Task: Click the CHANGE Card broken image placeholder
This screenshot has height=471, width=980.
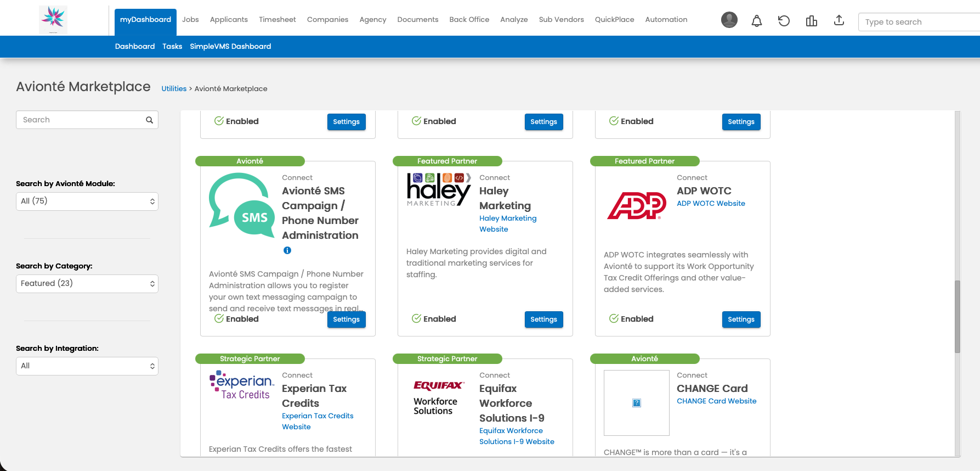Action: click(637, 403)
